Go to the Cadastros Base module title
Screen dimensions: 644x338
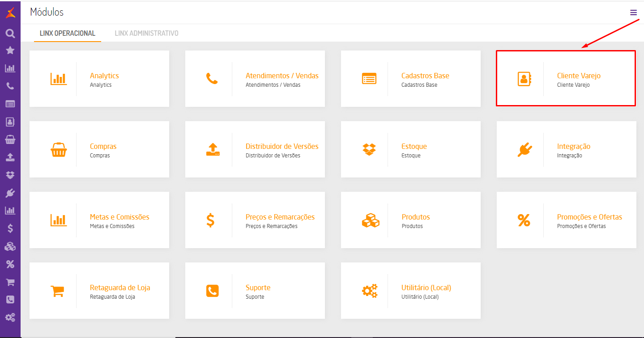[425, 76]
